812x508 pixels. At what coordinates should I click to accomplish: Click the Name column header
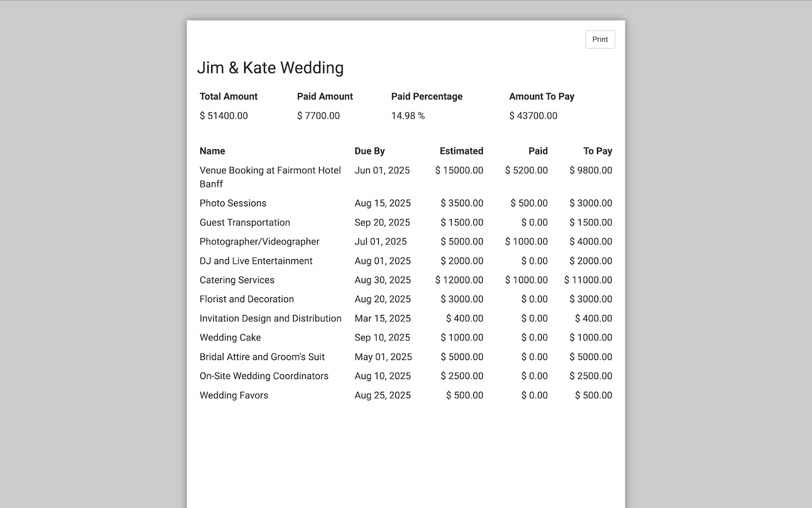click(213, 151)
